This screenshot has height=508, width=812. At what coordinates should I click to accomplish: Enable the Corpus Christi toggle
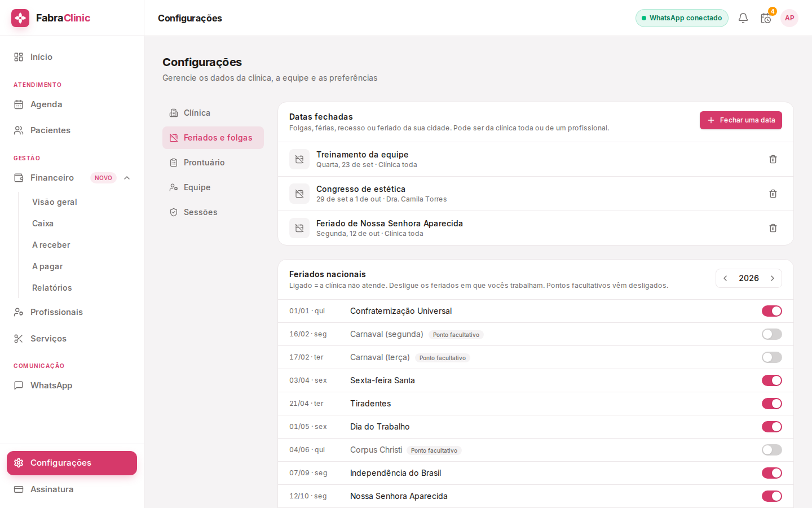point(772,450)
